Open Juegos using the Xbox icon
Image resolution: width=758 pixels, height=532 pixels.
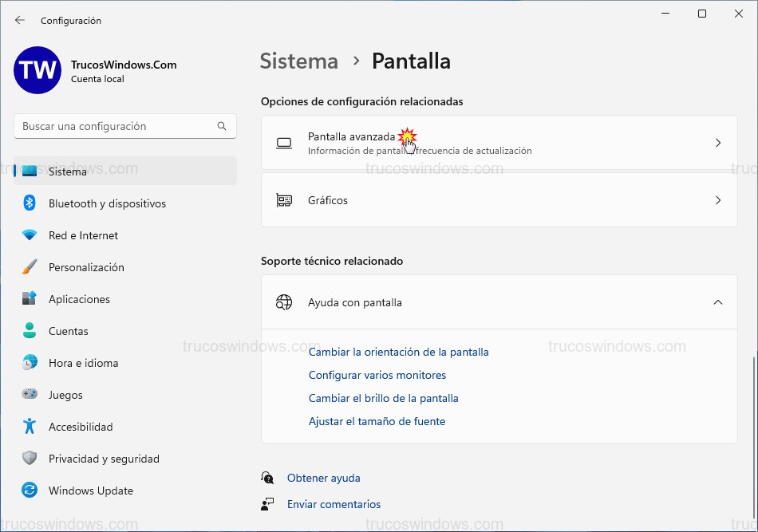point(30,395)
